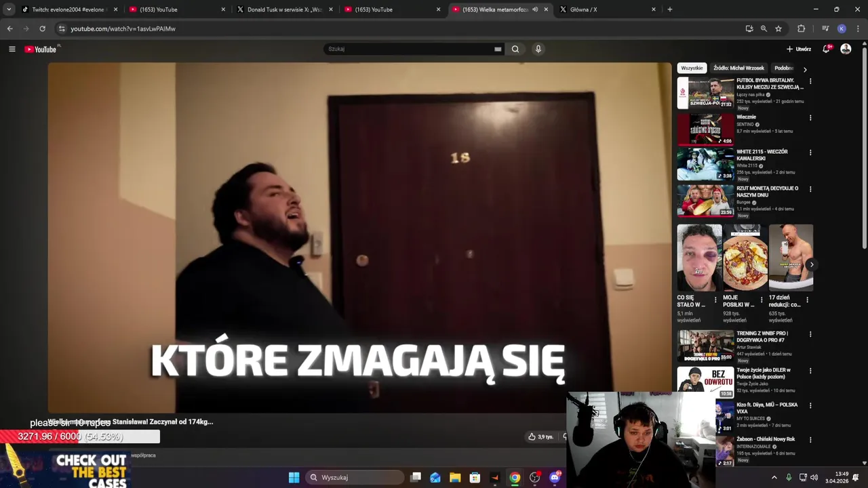Open the YouTube guide hamburger menu

coord(12,49)
